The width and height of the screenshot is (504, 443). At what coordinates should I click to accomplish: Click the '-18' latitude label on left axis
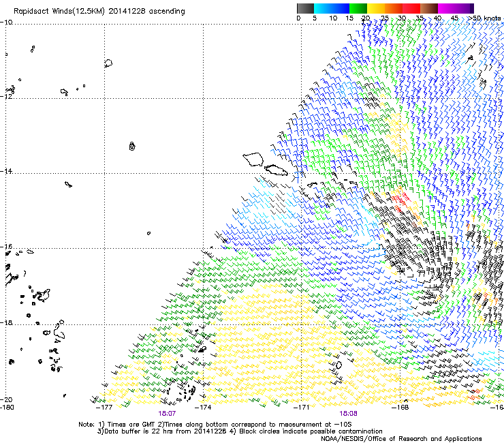6,322
